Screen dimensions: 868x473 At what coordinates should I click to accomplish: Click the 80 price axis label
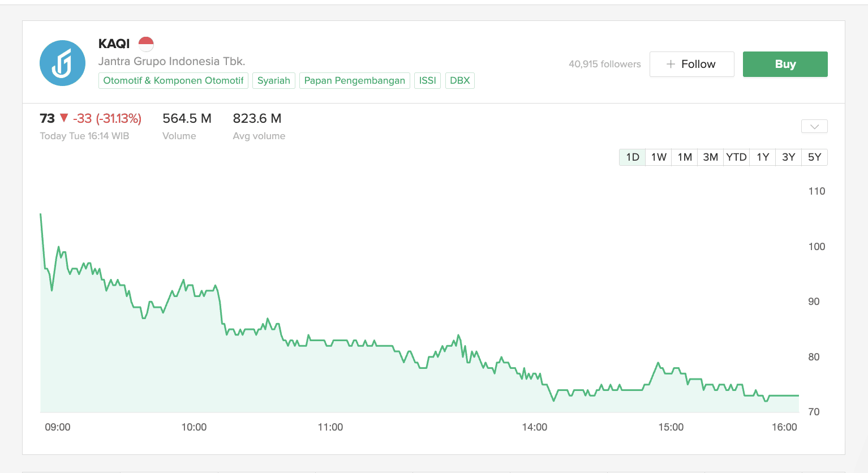pyautogui.click(x=814, y=357)
